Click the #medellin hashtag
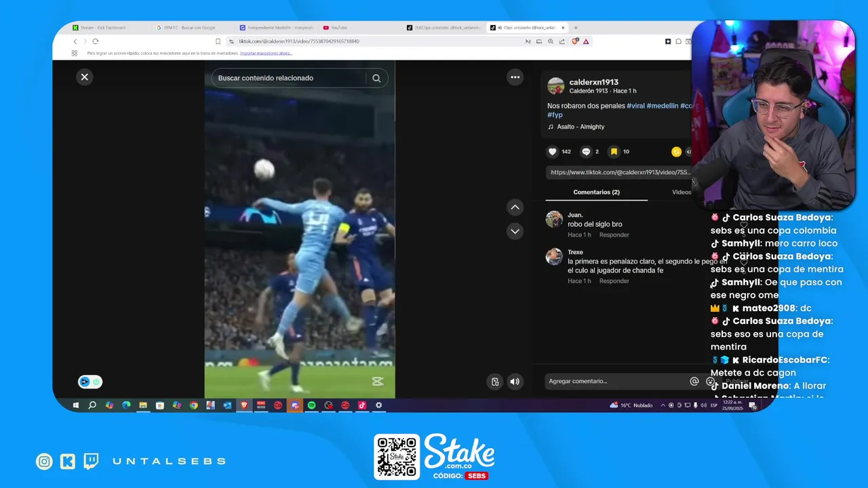Image resolution: width=868 pixels, height=488 pixels. [x=663, y=106]
